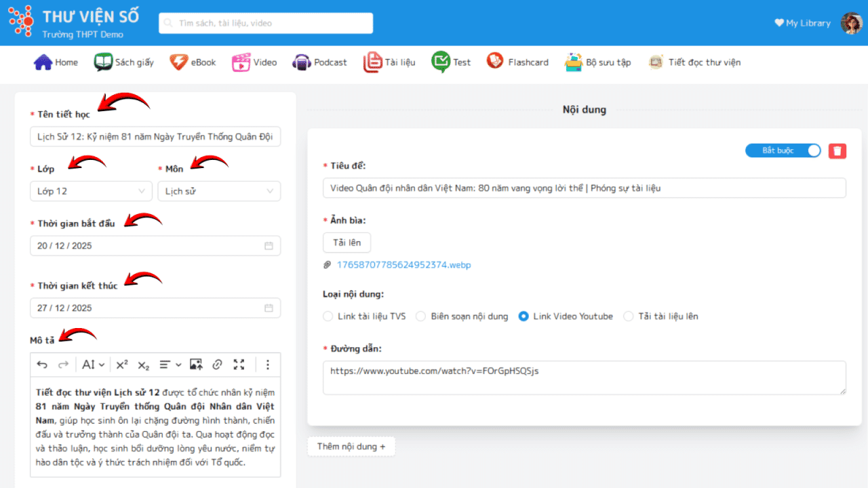
Task: Choose the Biên soạn nội dung option
Action: 421,317
